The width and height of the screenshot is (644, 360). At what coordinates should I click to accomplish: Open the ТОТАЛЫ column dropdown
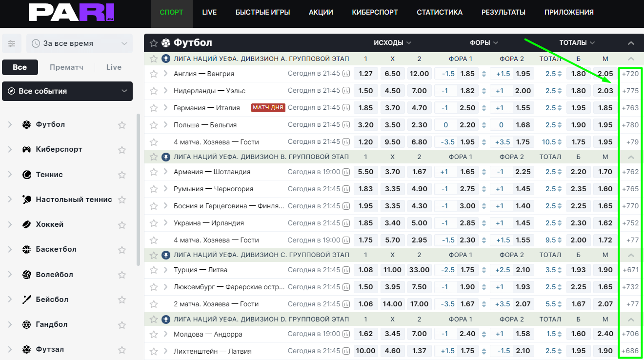(x=578, y=43)
